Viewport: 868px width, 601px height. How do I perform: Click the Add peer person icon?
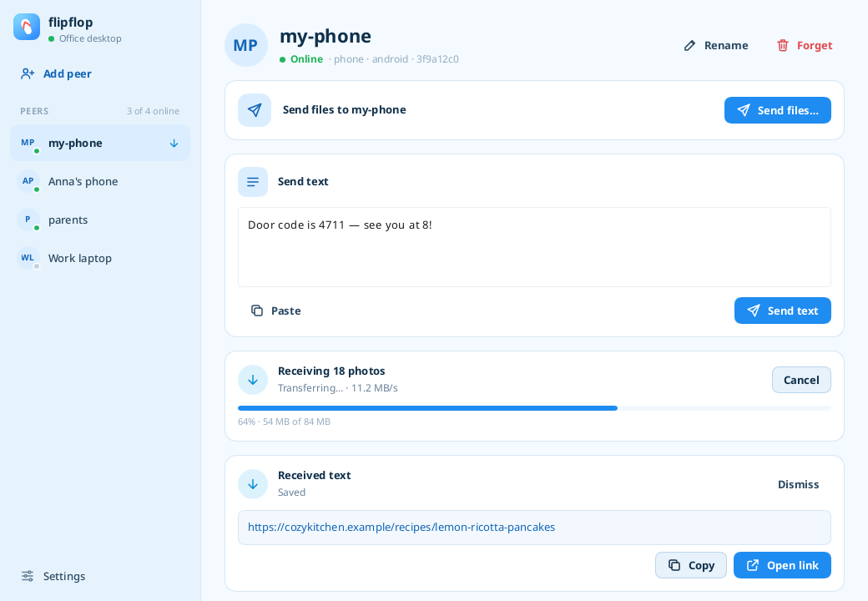[x=28, y=73]
